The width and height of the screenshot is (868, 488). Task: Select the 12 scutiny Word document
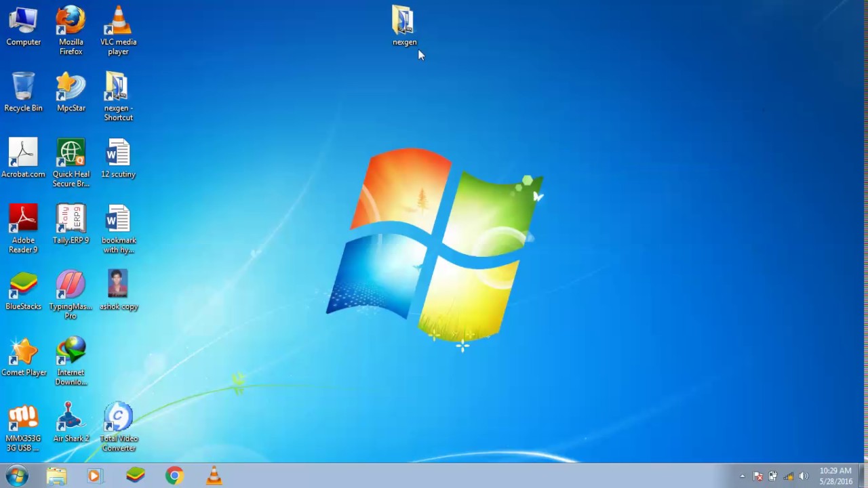coord(118,158)
